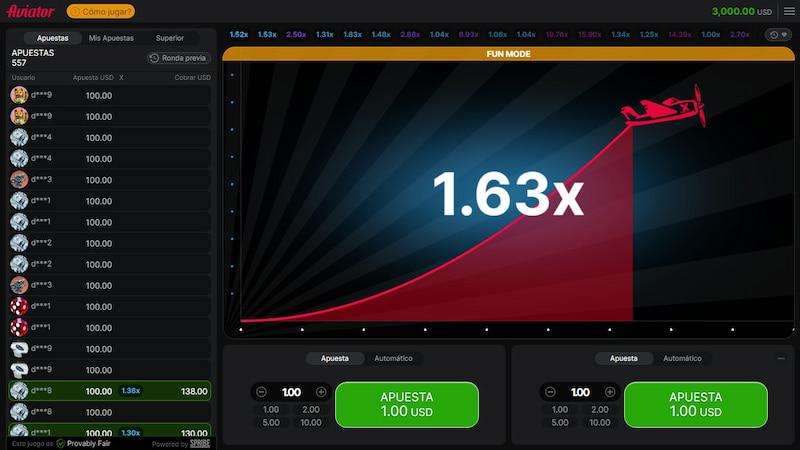Click the 1.30x cashout badge
The image size is (800, 450).
point(131,433)
